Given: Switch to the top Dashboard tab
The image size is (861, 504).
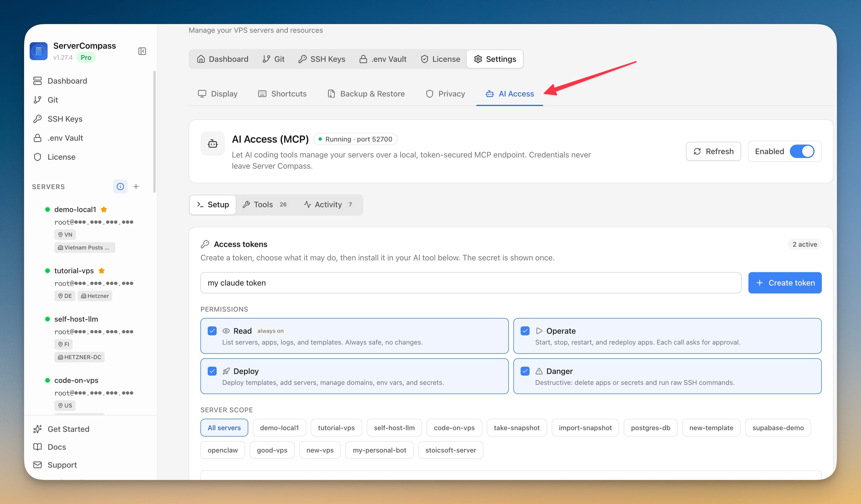Looking at the screenshot, I should [223, 59].
